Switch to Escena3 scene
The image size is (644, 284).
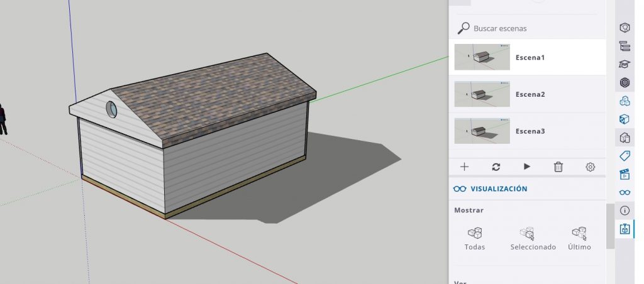(530, 131)
